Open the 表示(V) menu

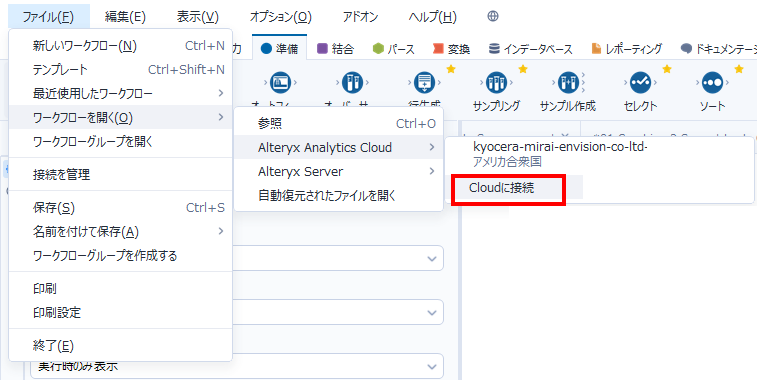click(x=197, y=17)
